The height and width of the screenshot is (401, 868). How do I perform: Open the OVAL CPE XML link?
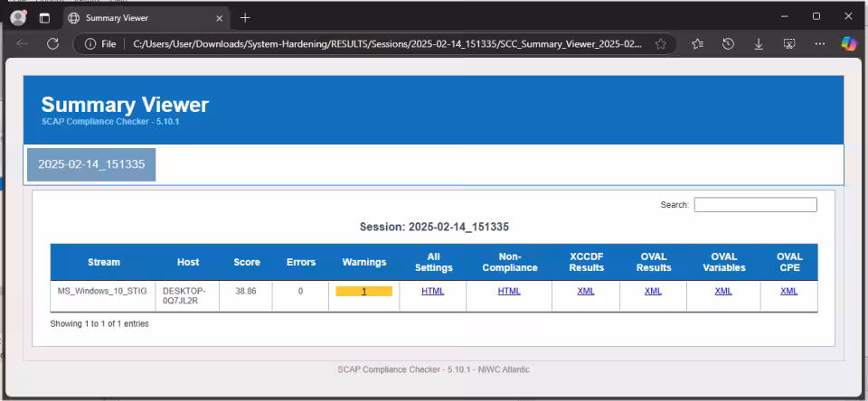[x=788, y=291]
